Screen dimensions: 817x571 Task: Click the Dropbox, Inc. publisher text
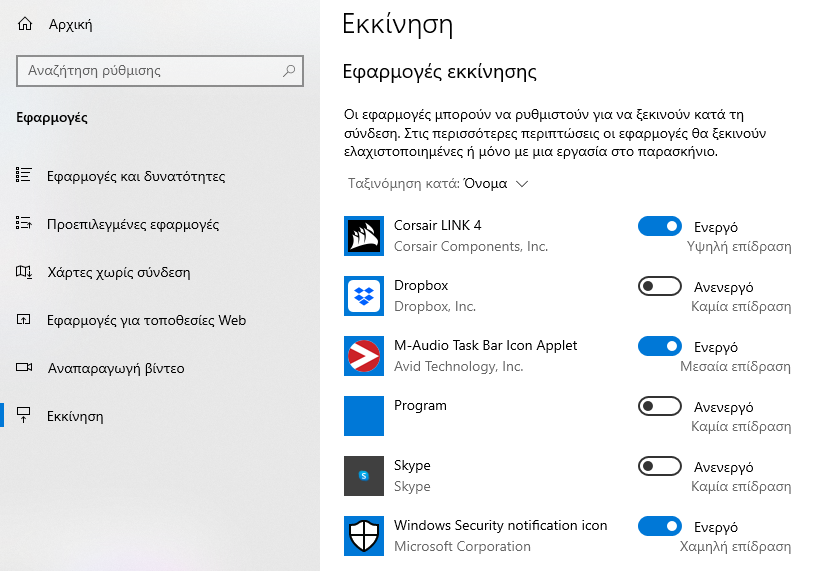[x=435, y=306]
